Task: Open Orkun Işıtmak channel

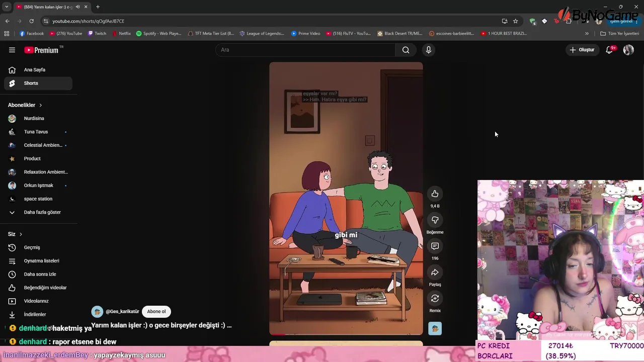Action: point(38,186)
